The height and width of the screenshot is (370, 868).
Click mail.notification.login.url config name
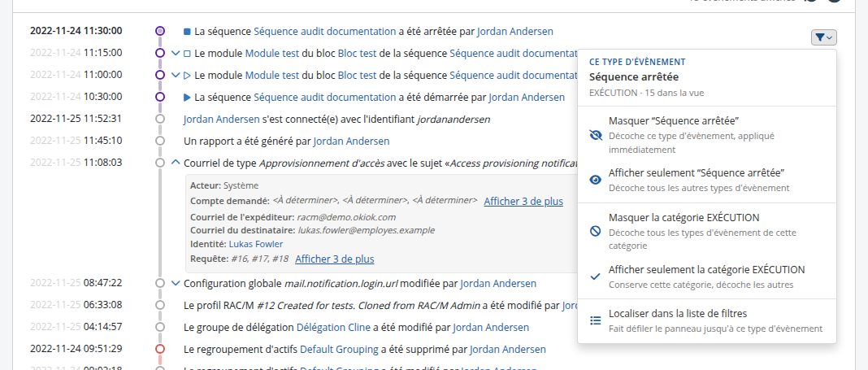341,284
